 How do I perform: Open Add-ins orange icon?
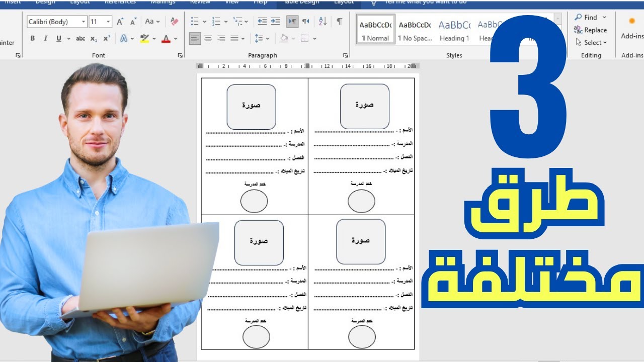point(632,21)
